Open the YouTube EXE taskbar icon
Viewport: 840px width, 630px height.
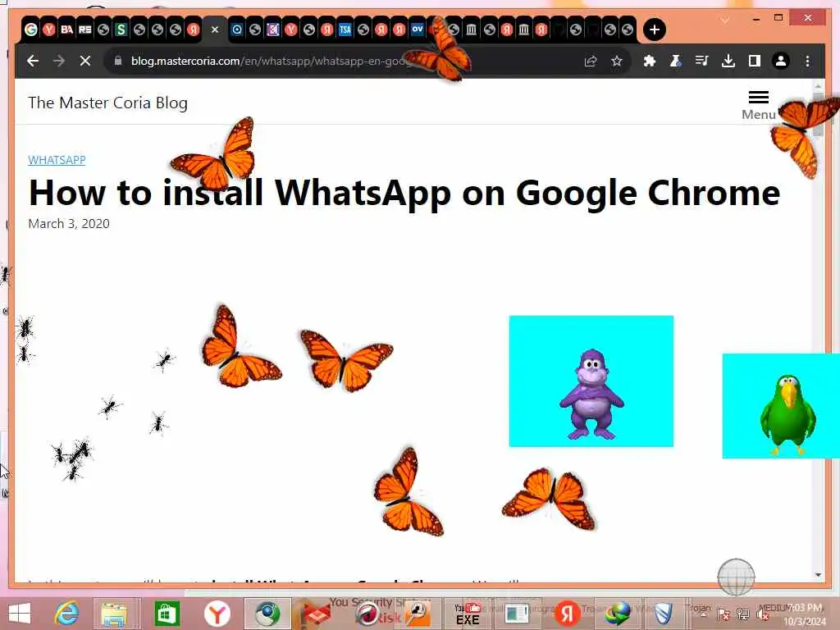point(468,614)
